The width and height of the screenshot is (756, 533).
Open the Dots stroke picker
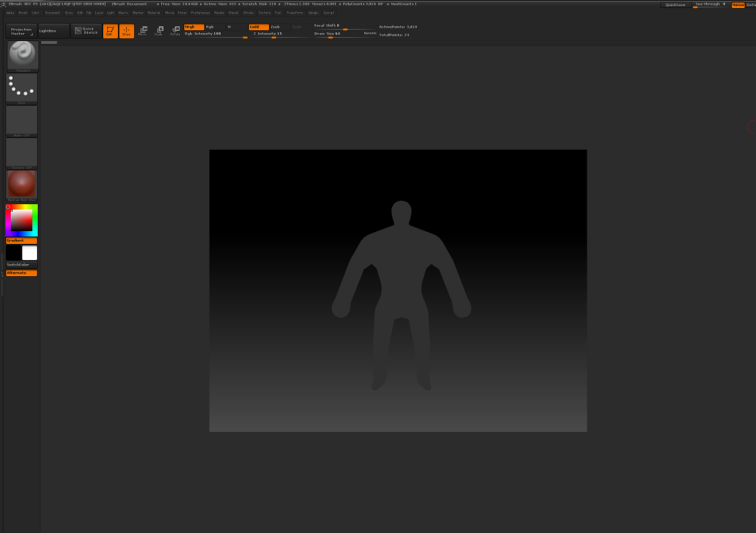(22, 88)
